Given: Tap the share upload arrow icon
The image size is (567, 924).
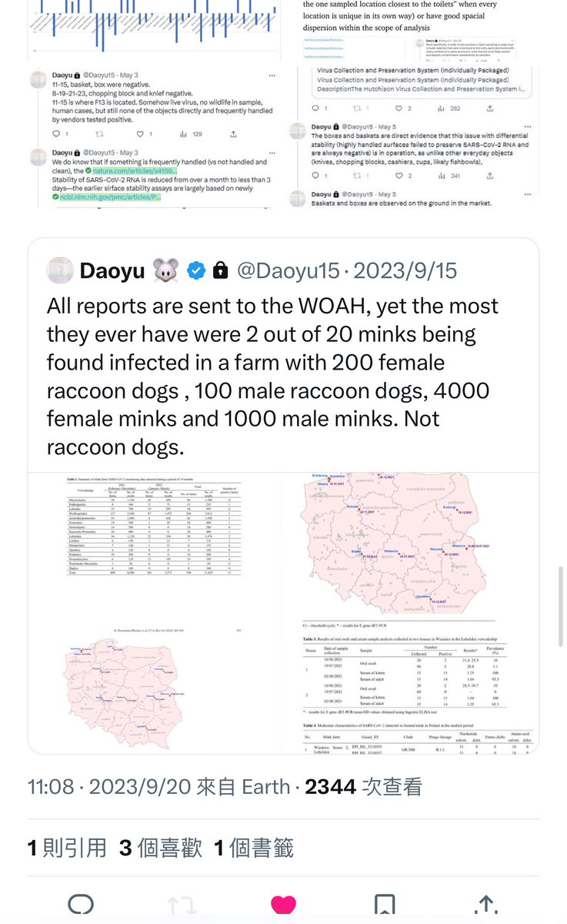Looking at the screenshot, I should [485, 906].
